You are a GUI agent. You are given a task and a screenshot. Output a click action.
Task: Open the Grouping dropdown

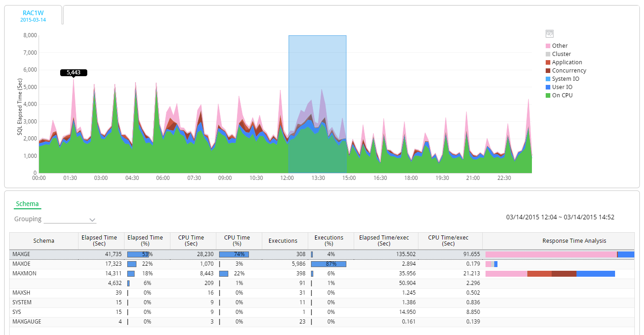(x=69, y=219)
